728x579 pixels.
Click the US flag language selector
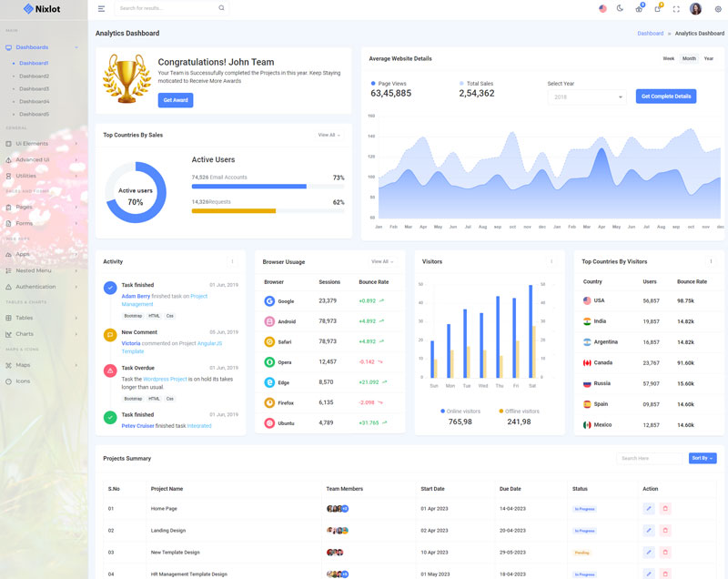click(602, 8)
